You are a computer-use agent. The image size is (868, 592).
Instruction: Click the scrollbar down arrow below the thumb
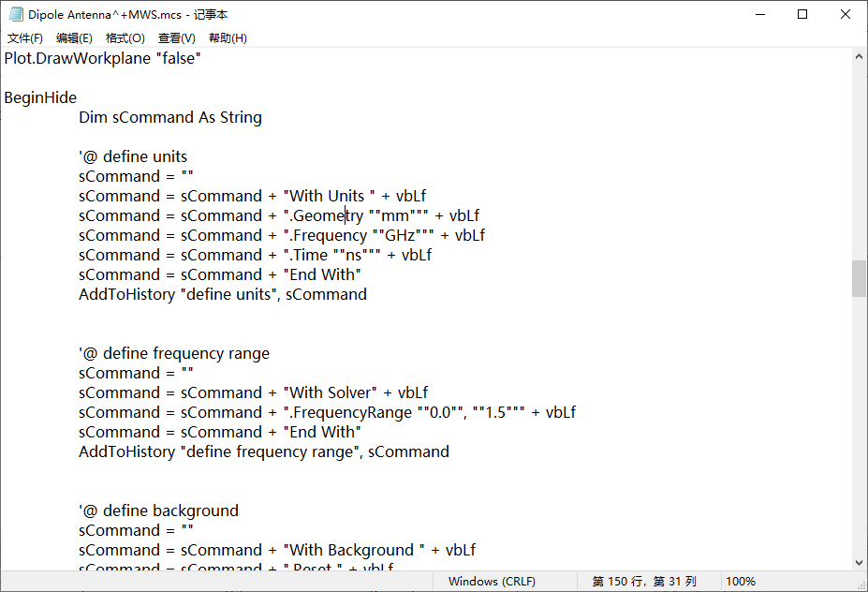tap(858, 561)
